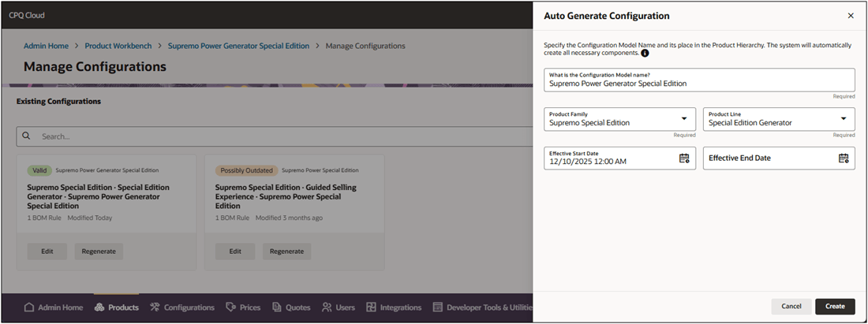Click the Manage Configurations breadcrumb text

point(365,46)
